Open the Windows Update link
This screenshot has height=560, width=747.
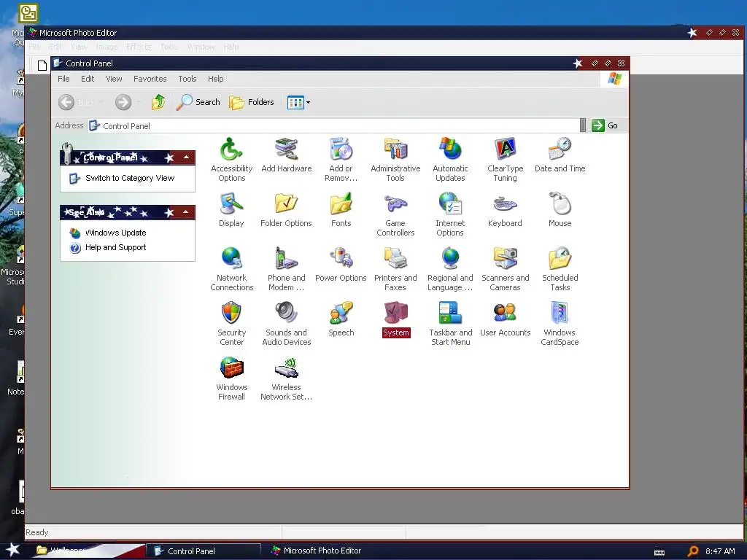pos(115,233)
